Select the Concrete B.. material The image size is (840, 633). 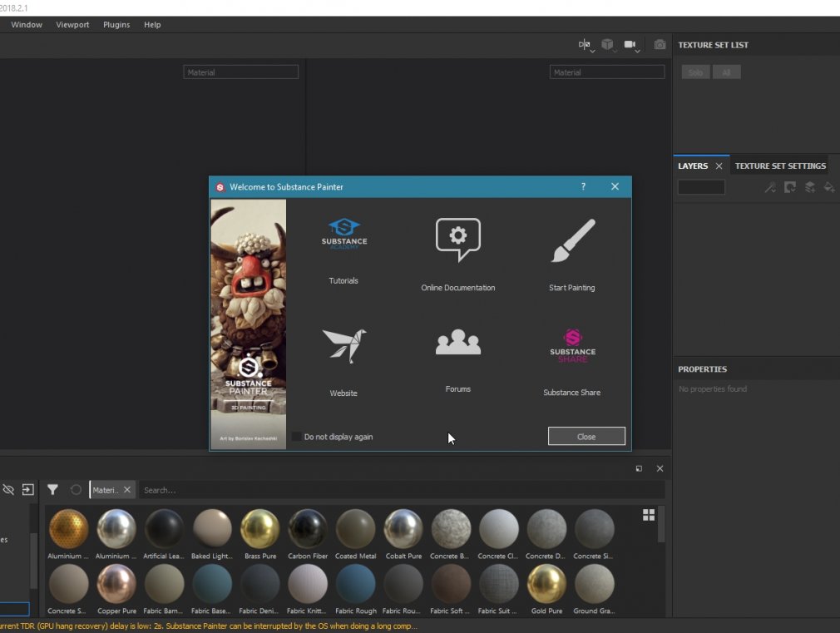[x=451, y=534]
